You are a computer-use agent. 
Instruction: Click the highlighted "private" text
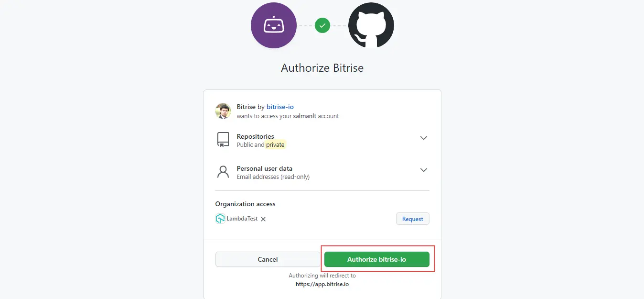[x=275, y=144]
